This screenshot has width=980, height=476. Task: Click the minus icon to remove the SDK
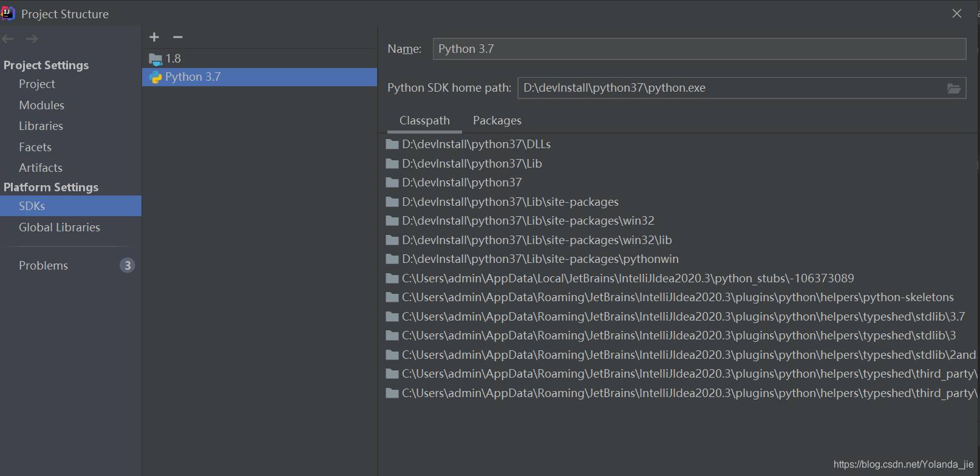point(178,37)
